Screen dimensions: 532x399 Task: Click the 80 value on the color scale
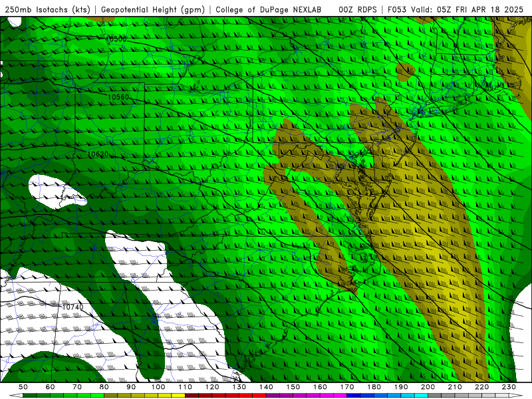(x=104, y=387)
